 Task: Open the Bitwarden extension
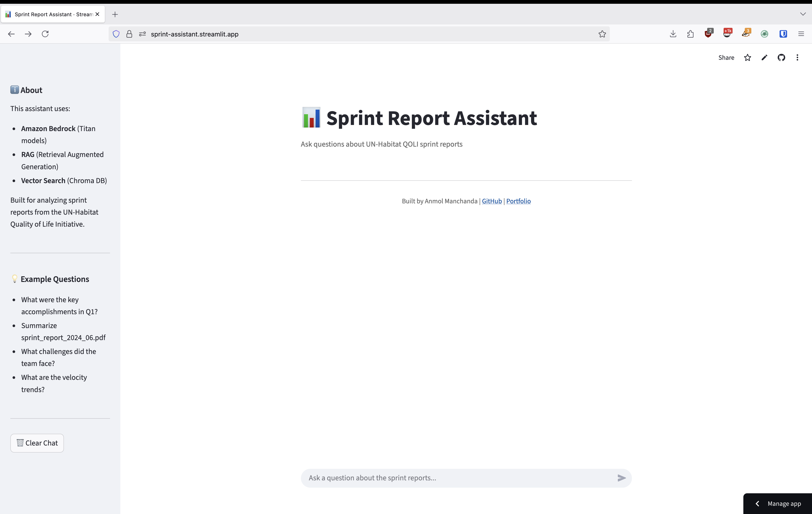click(x=783, y=34)
